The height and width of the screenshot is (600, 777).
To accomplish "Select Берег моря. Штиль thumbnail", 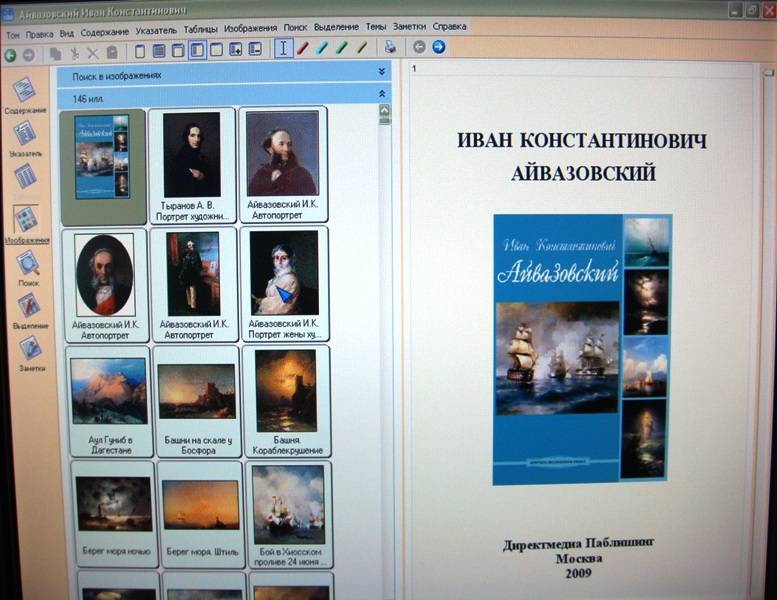I will coord(201,514).
